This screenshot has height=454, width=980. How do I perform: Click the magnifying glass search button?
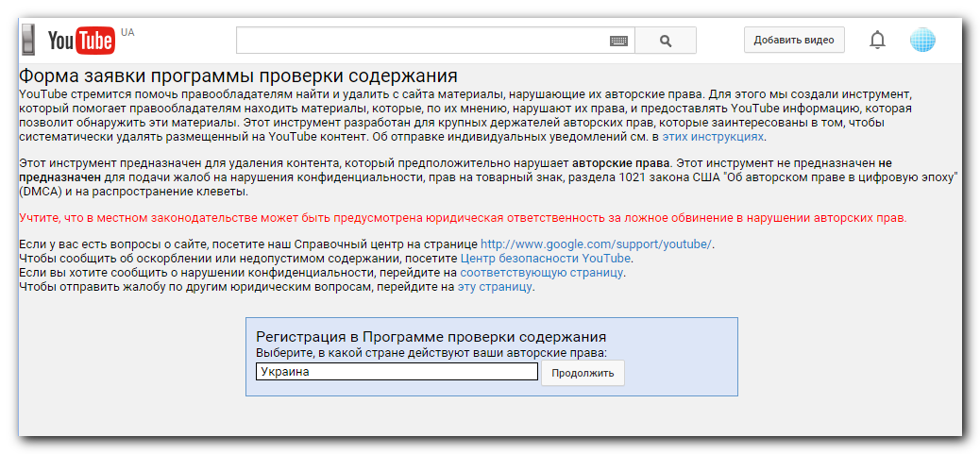click(x=666, y=41)
